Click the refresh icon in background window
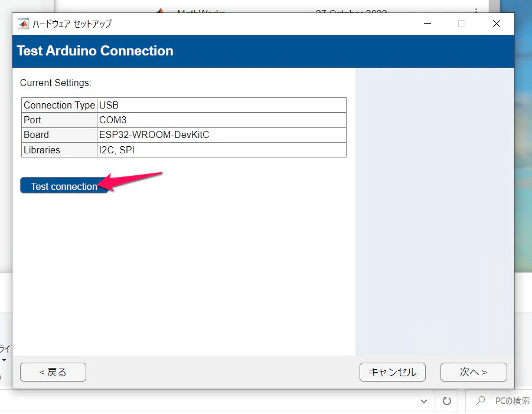Image resolution: width=532 pixels, height=414 pixels. [447, 401]
